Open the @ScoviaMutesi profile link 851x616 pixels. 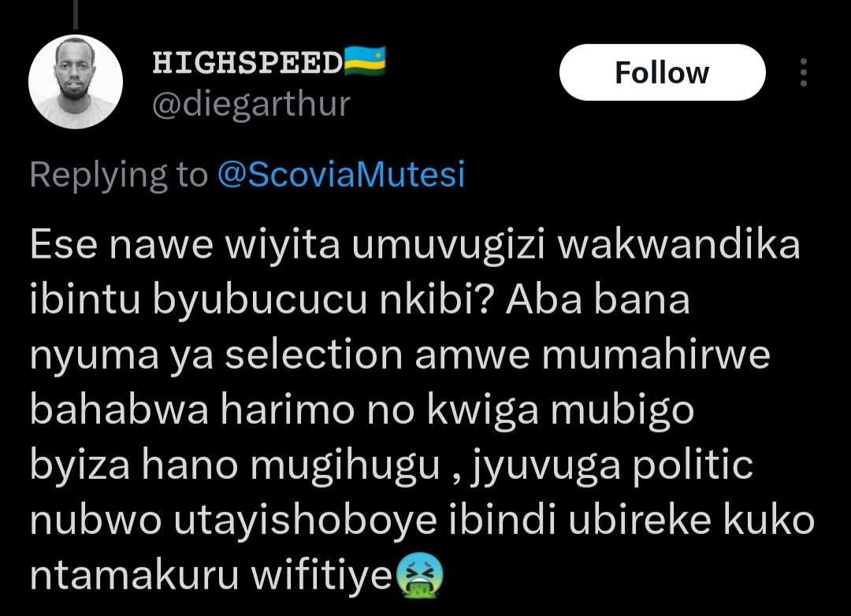pyautogui.click(x=341, y=174)
